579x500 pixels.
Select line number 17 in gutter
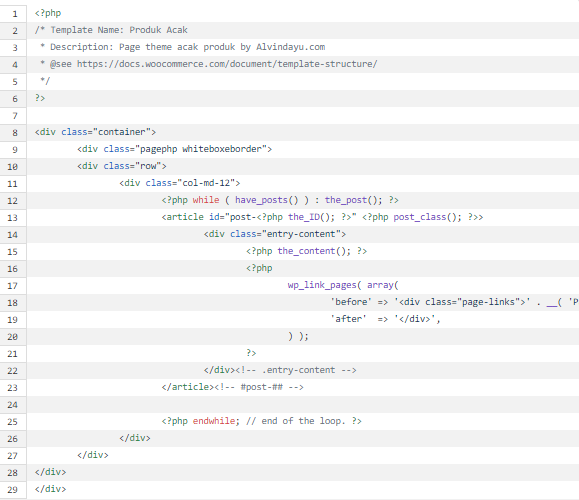pos(13,286)
